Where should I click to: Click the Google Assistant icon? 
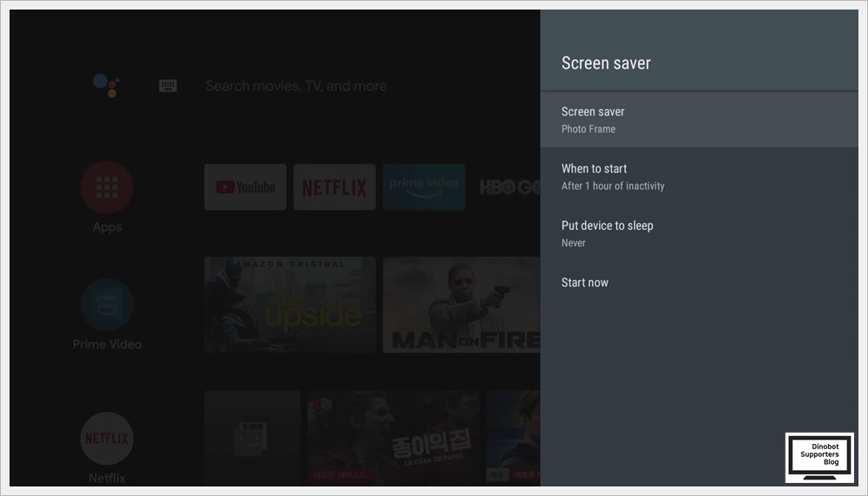[x=106, y=85]
